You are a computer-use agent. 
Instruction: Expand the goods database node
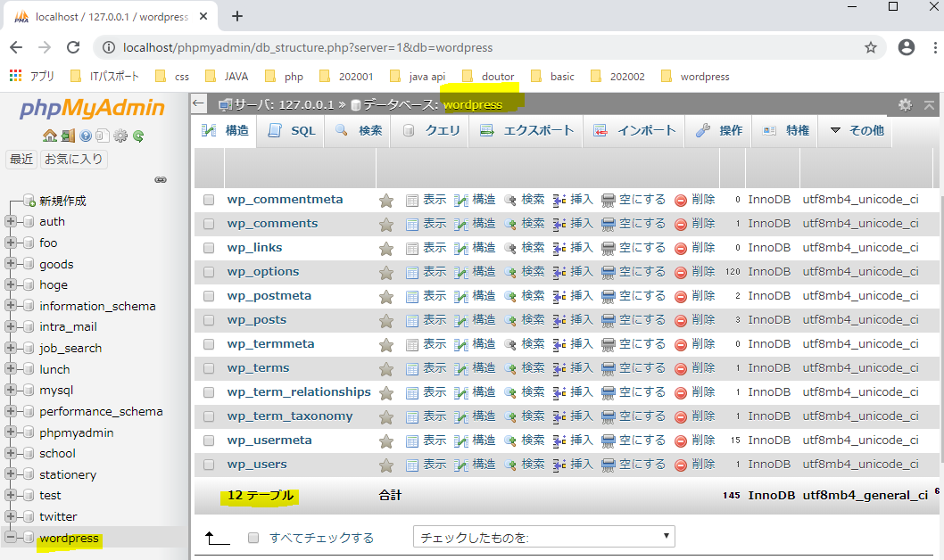point(10,263)
